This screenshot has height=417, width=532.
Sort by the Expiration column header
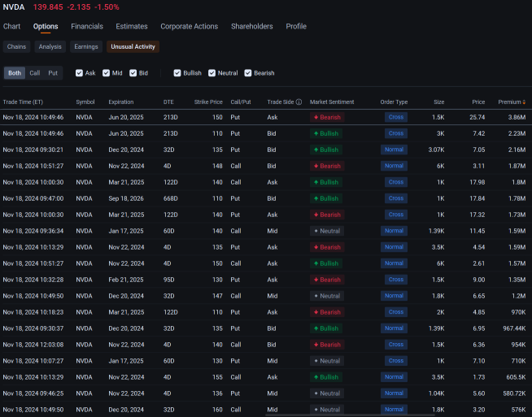pos(126,102)
